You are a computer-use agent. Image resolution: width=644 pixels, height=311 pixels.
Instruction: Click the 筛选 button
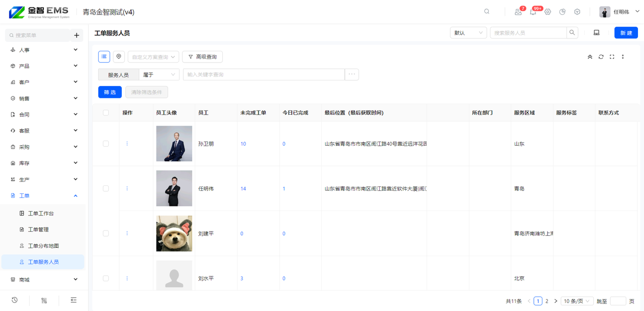pos(110,92)
